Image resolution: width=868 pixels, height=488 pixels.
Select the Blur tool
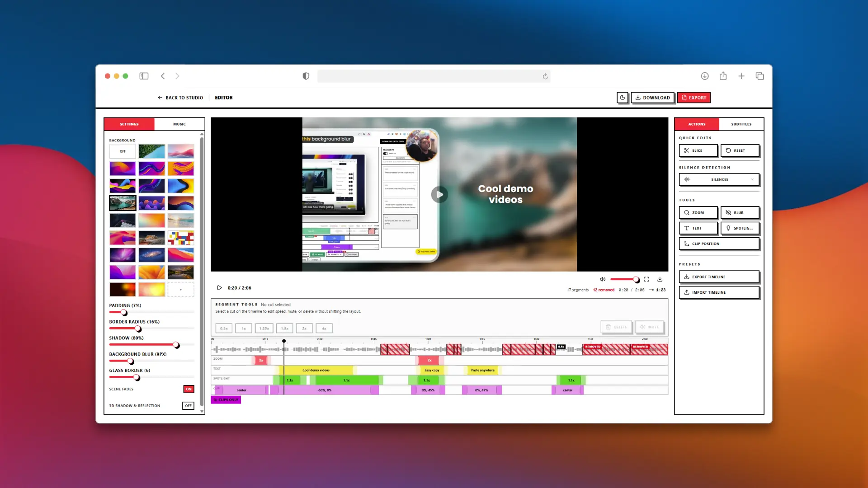click(x=740, y=212)
